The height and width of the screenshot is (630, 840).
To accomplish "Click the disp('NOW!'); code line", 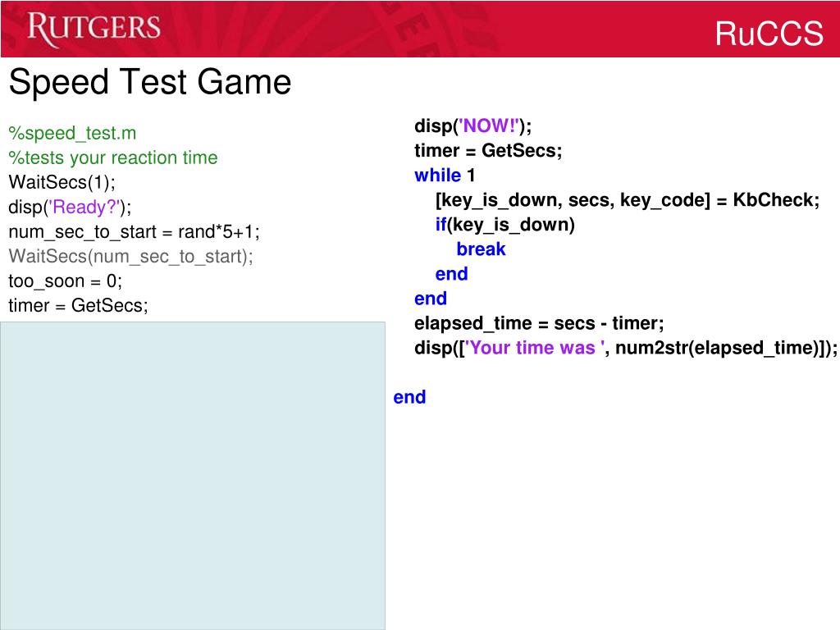I will click(473, 126).
